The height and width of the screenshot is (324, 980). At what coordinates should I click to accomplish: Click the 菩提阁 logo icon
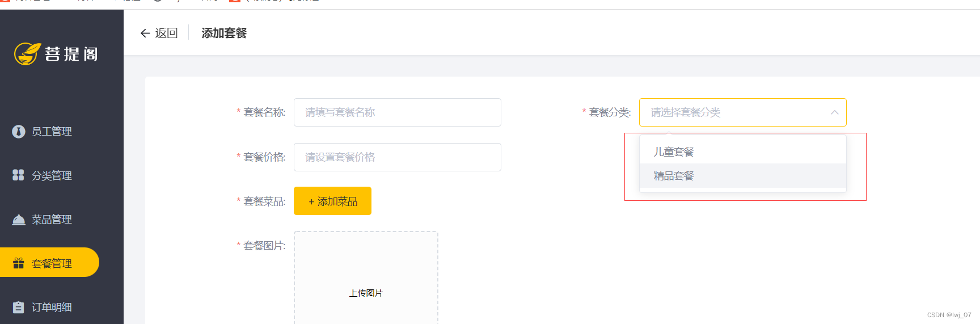pyautogui.click(x=27, y=54)
